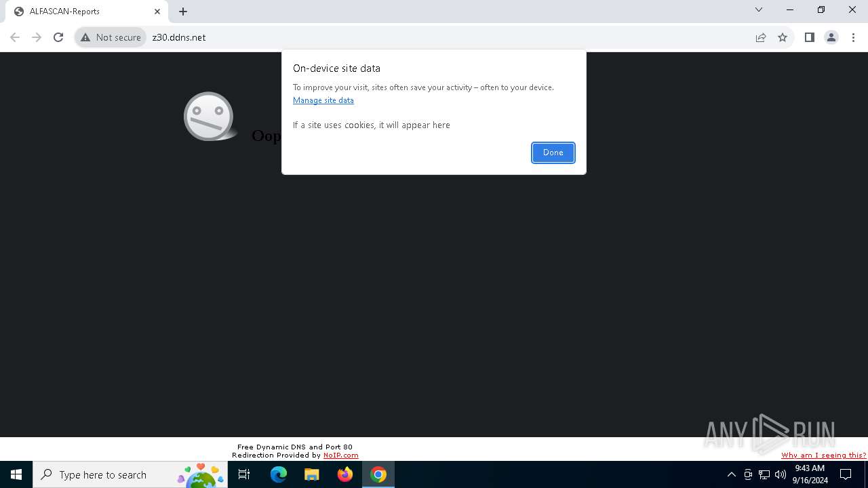Click the sad face error icon
The height and width of the screenshot is (488, 868).
pyautogui.click(x=210, y=117)
